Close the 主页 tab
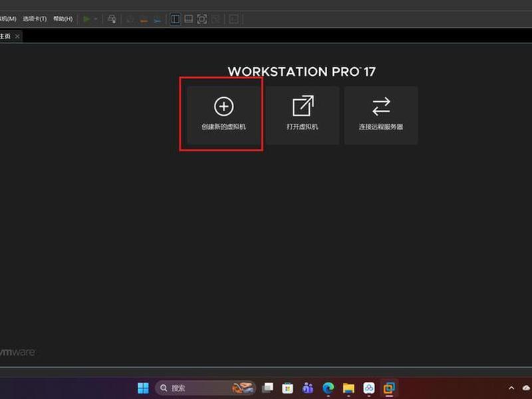The height and width of the screenshot is (399, 532). (x=17, y=36)
